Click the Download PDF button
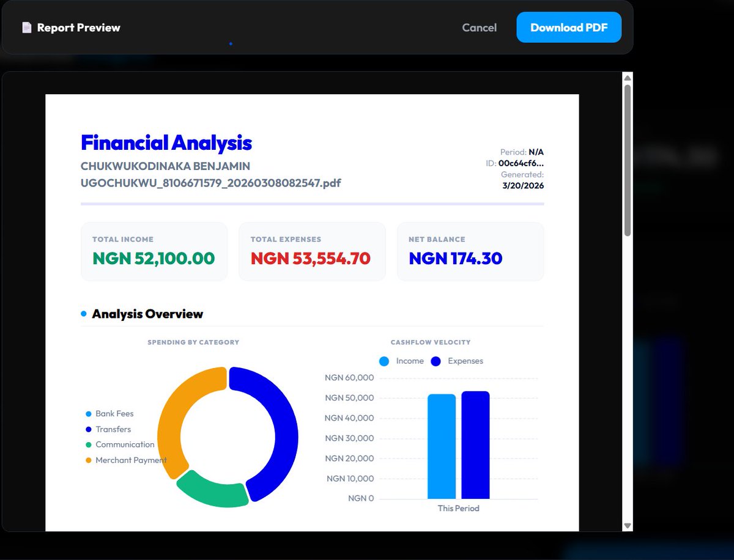 click(x=569, y=28)
